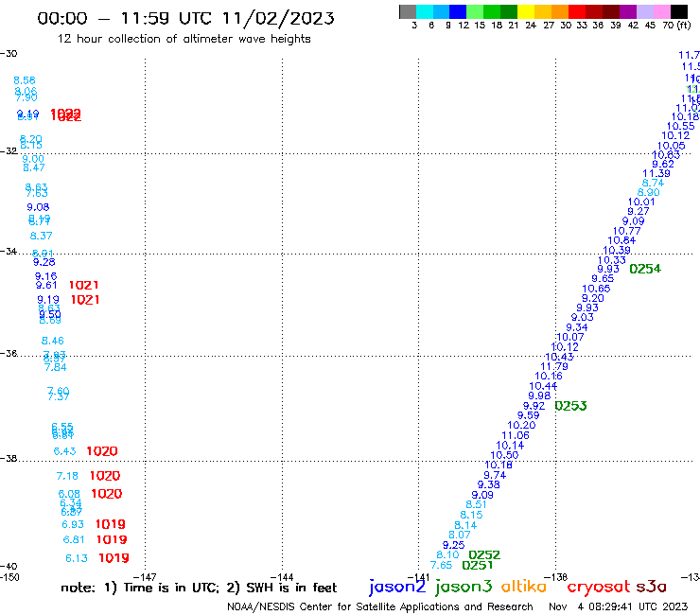Click the subtitle '12 hour collection of altimeter wave heights'

point(184,39)
